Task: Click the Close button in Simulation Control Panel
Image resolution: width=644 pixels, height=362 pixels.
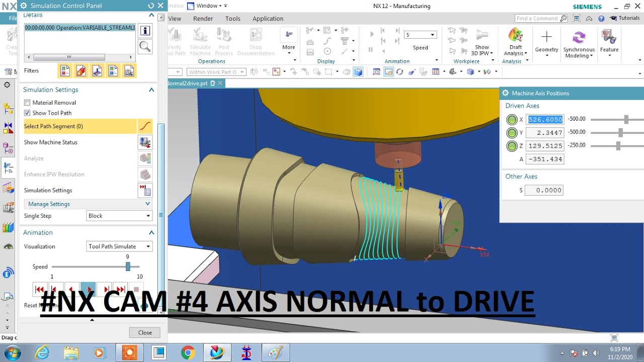Action: click(x=145, y=332)
